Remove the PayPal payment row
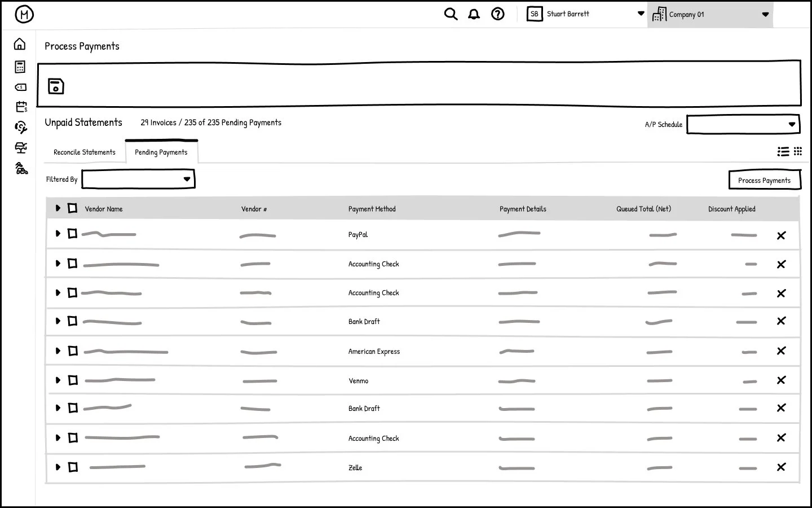812x508 pixels. click(781, 235)
